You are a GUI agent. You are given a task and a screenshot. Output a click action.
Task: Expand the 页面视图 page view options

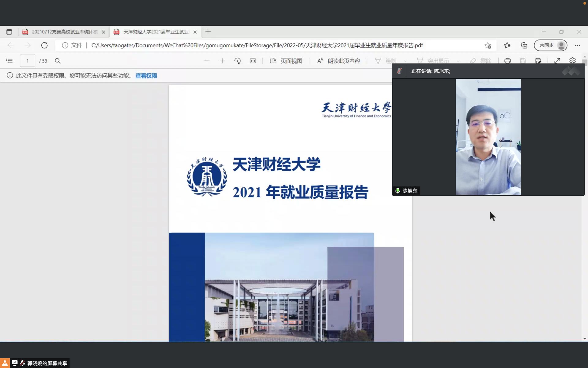click(x=286, y=61)
